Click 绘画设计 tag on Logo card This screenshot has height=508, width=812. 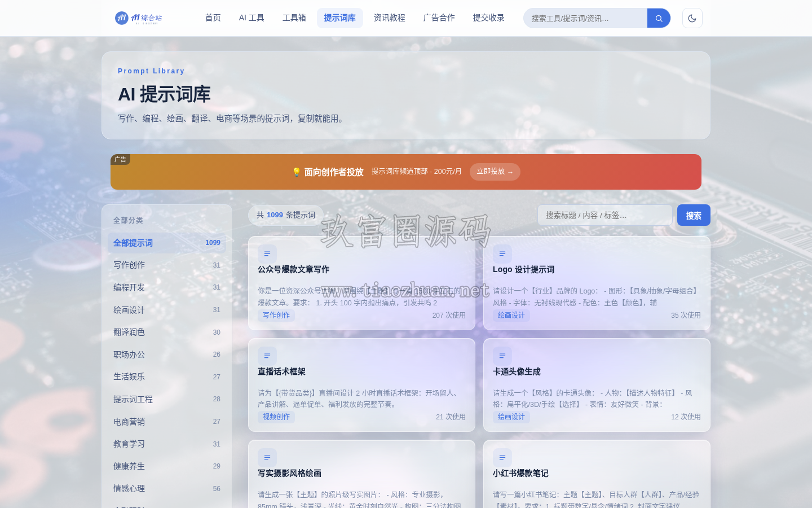[511, 315]
